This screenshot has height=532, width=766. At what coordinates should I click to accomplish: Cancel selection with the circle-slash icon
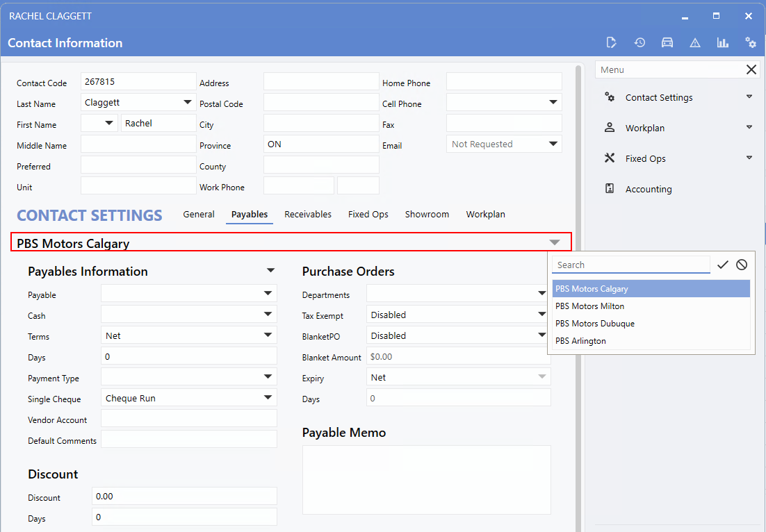coord(742,265)
